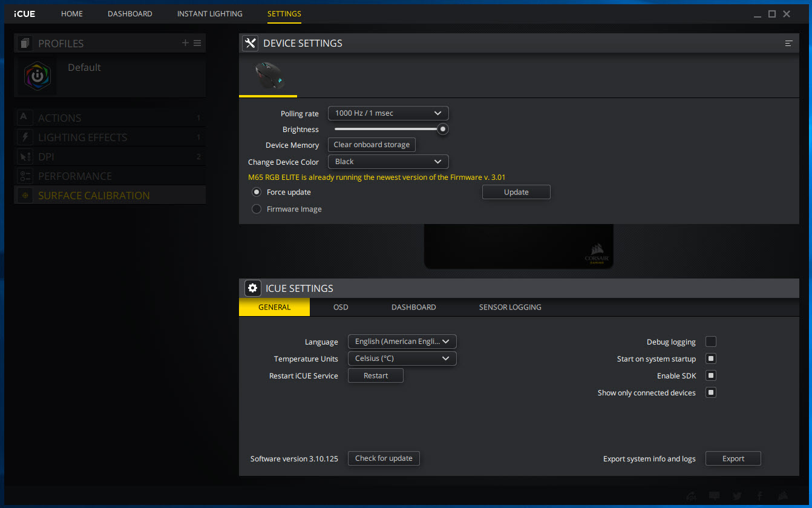Toggle Show only connected devices checkbox
Viewport: 812px width, 508px height.
pos(711,392)
